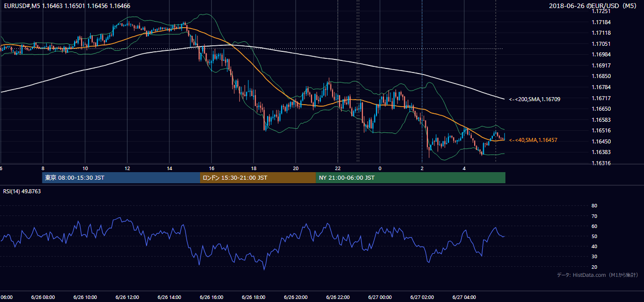Click hour tick 12 under price chart

(127, 168)
